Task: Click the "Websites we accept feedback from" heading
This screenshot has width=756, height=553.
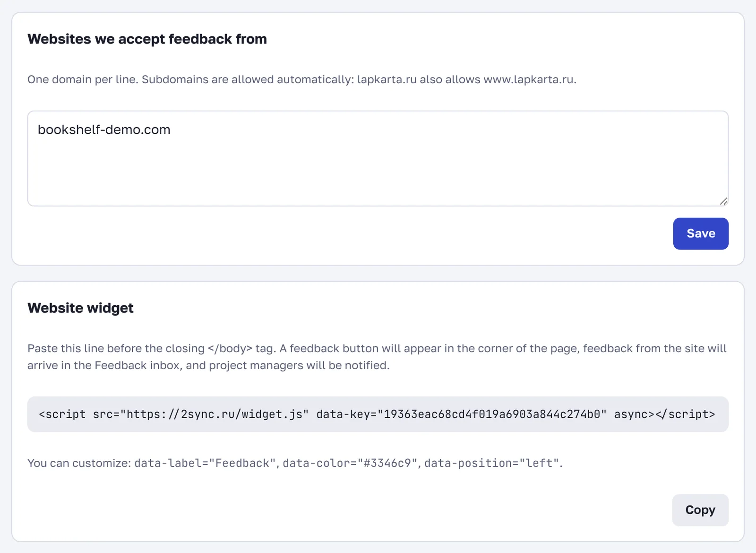Action: [147, 39]
